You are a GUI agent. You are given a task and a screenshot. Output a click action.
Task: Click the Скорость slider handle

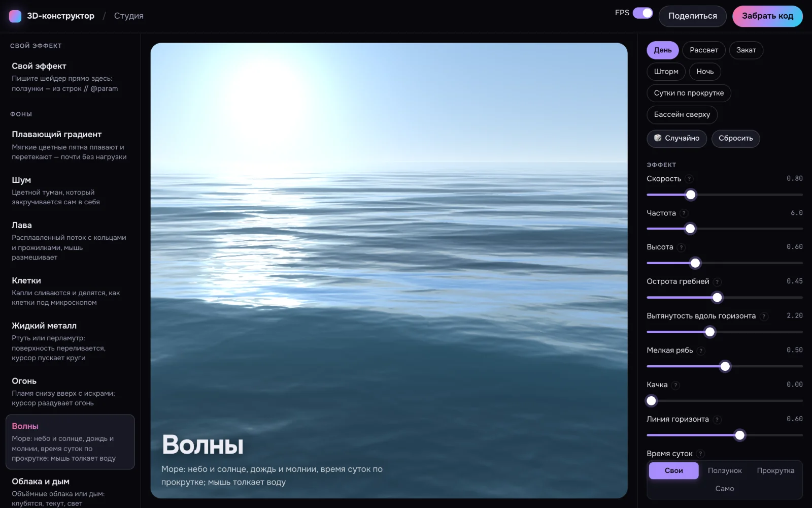point(691,195)
